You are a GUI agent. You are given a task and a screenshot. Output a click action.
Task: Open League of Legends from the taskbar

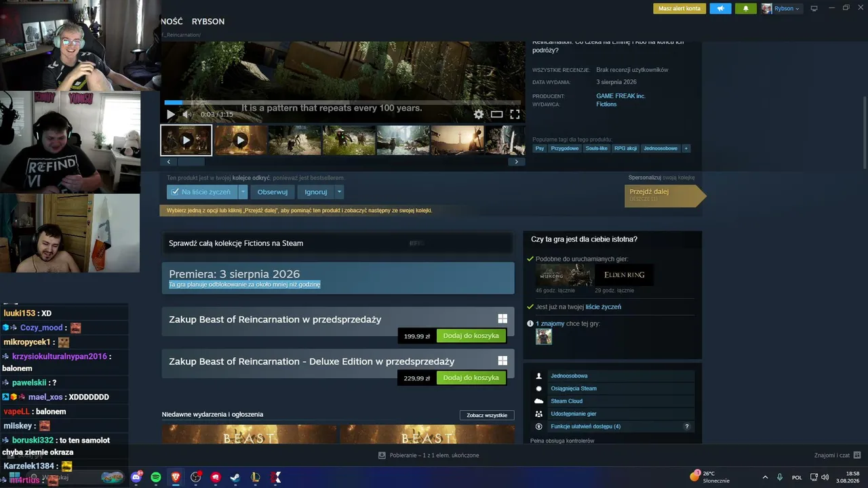click(x=256, y=477)
